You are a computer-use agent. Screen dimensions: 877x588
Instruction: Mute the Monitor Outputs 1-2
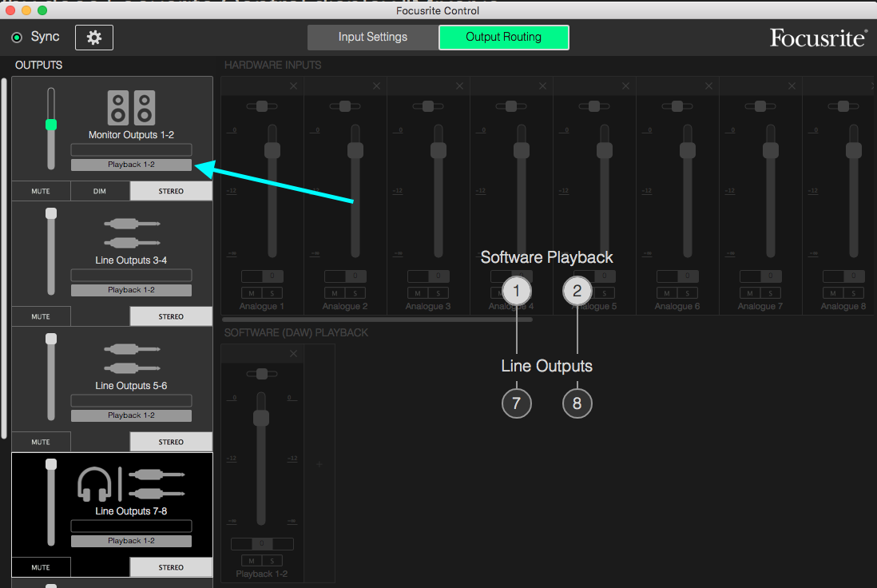(41, 191)
